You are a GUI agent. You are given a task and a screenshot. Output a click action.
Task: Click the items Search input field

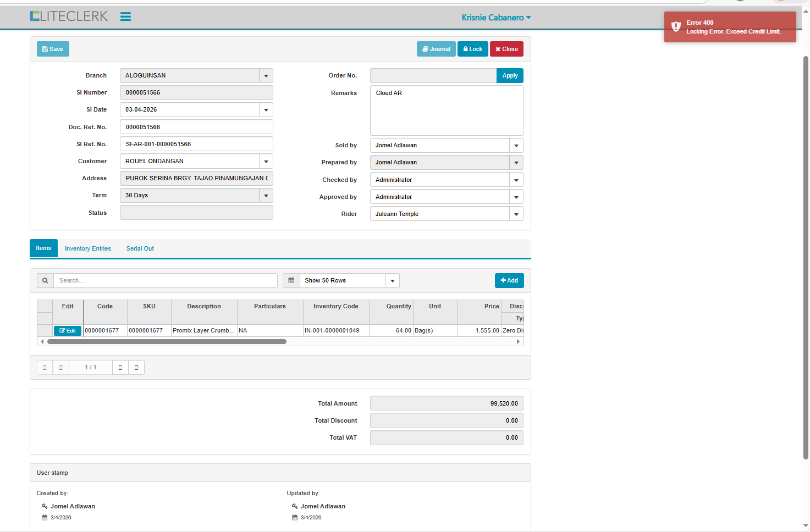click(x=165, y=280)
